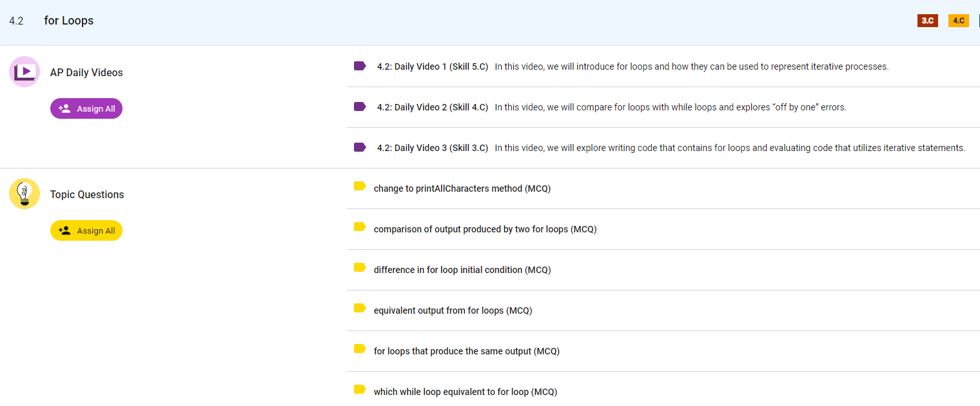980x406 pixels.
Task: Open 4.2: Daily Video 3 (Skill 3.C)
Action: 432,148
